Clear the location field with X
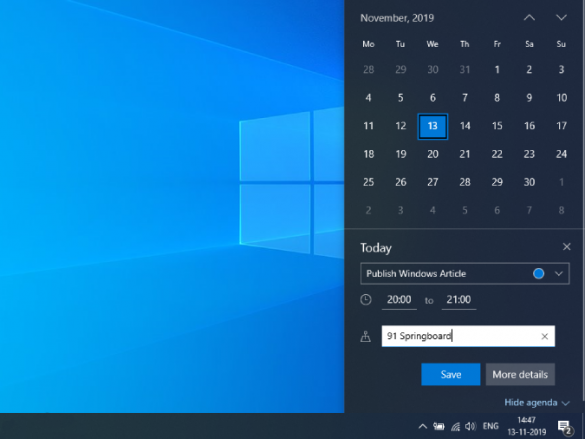 (x=544, y=336)
